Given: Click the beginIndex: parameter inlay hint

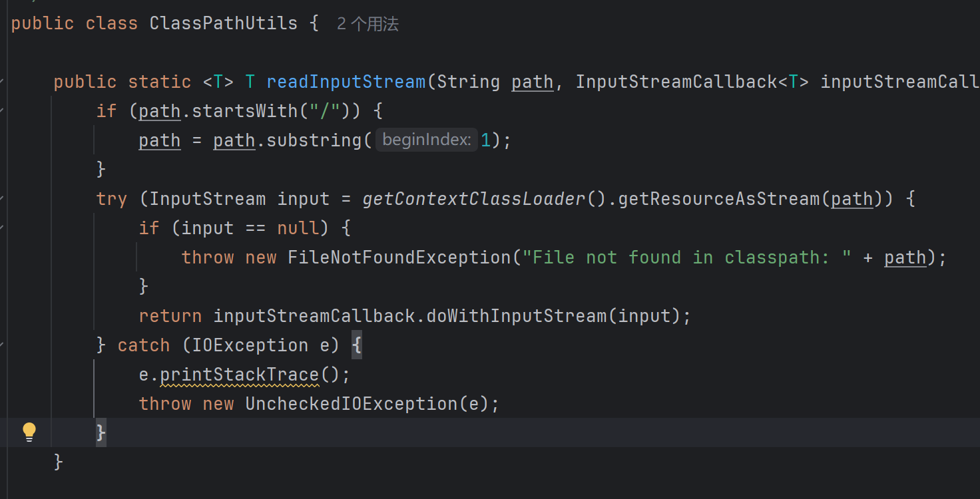Looking at the screenshot, I should pyautogui.click(x=427, y=140).
